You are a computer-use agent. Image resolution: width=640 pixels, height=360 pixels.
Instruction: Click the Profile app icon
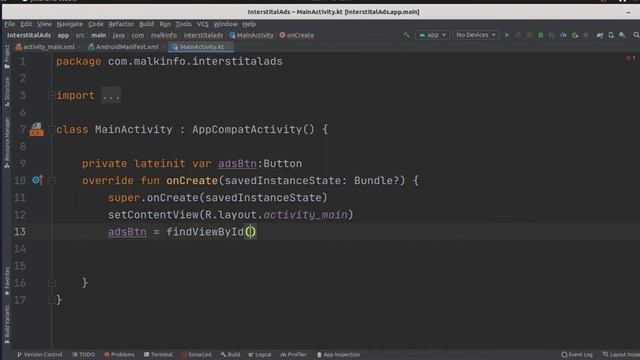click(x=563, y=35)
